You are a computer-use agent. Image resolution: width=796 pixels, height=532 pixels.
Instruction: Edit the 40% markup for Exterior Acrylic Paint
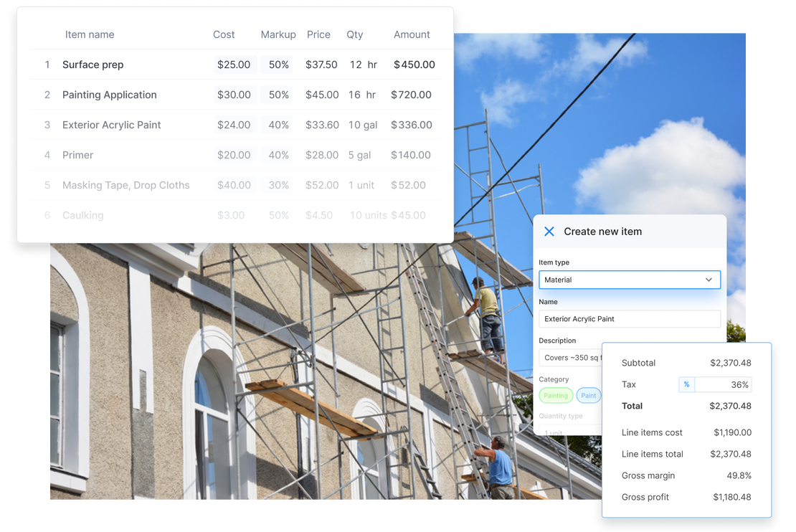278,125
